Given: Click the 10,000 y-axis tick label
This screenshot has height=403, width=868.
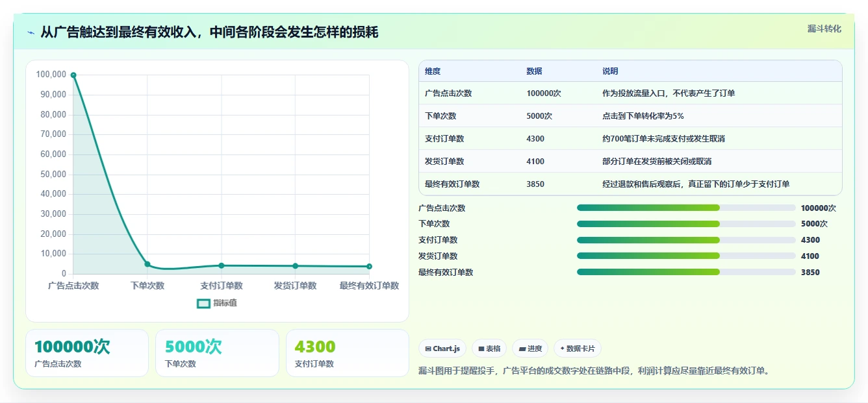Looking at the screenshot, I should tap(53, 254).
